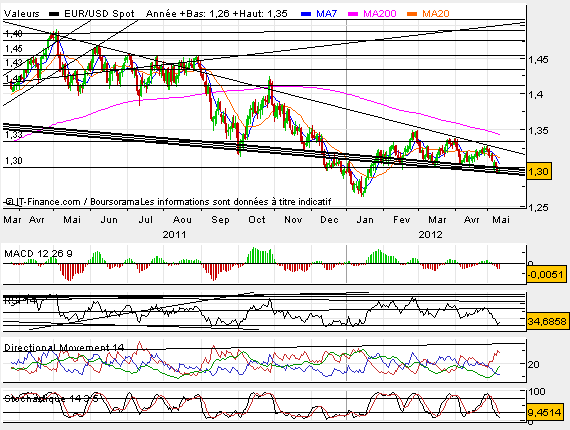Click the Jan month label on time axis

point(365,220)
